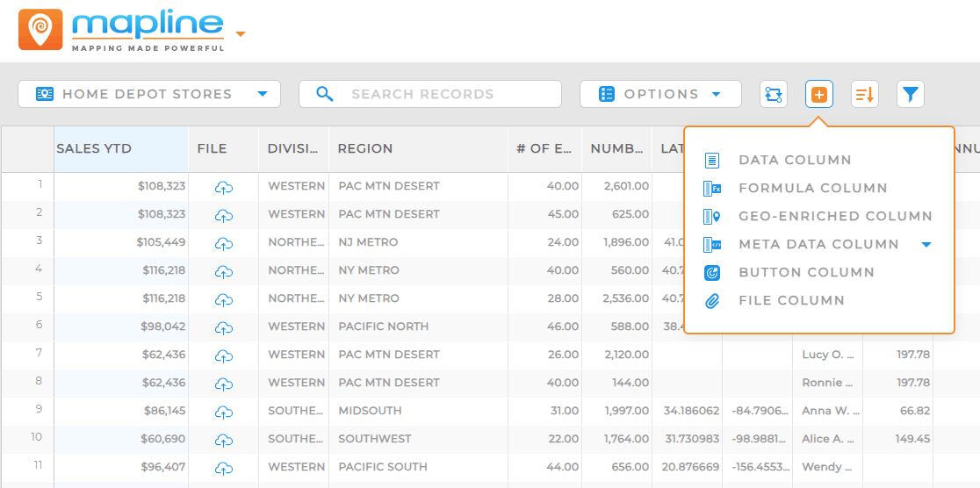The height and width of the screenshot is (488, 980).
Task: Choose Formula Column menu entry
Action: (x=812, y=188)
